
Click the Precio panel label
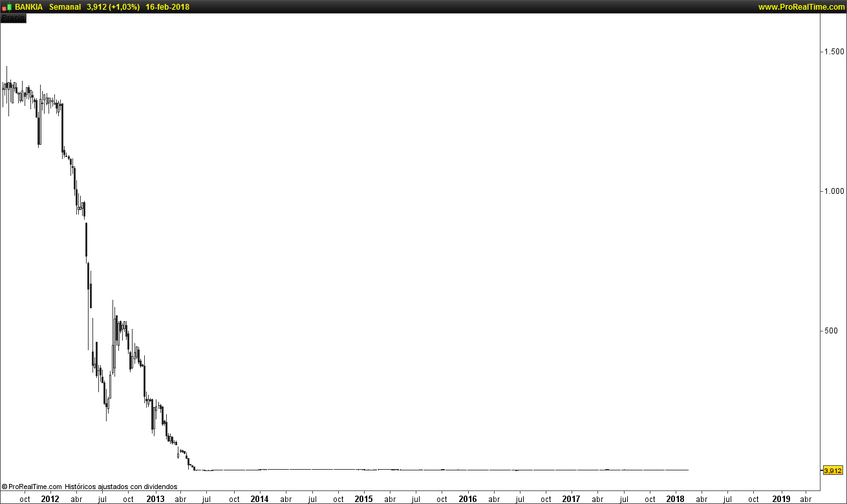[x=13, y=18]
